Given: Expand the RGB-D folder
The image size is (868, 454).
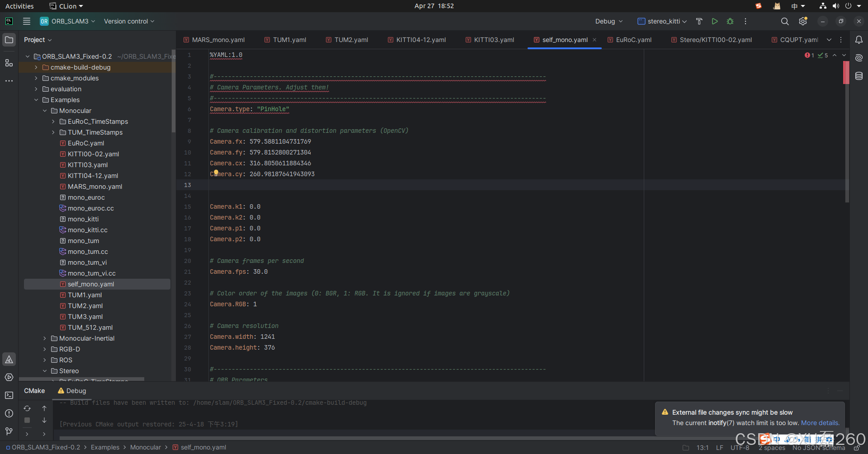Looking at the screenshot, I should click(45, 349).
